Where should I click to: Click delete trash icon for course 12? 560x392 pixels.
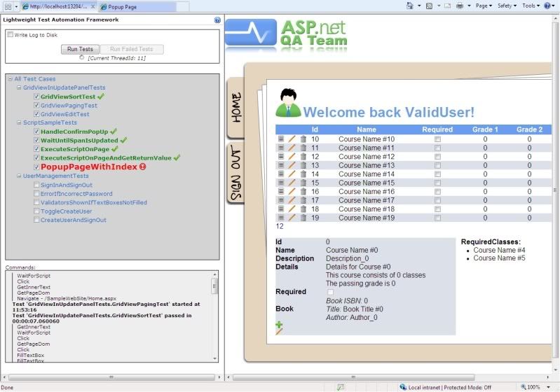[303, 157]
